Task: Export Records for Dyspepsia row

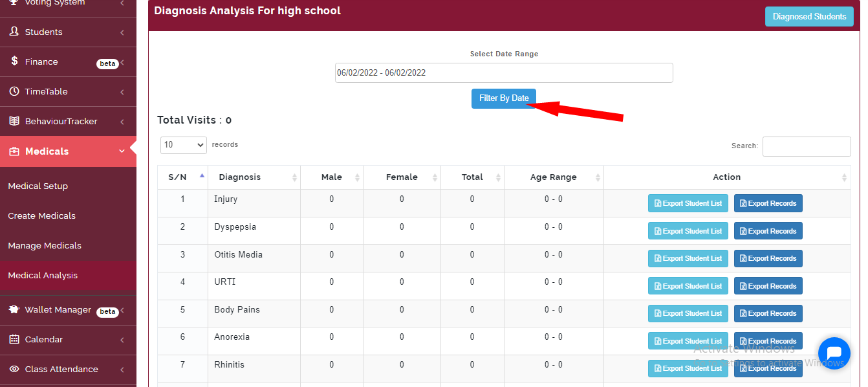Action: (768, 231)
